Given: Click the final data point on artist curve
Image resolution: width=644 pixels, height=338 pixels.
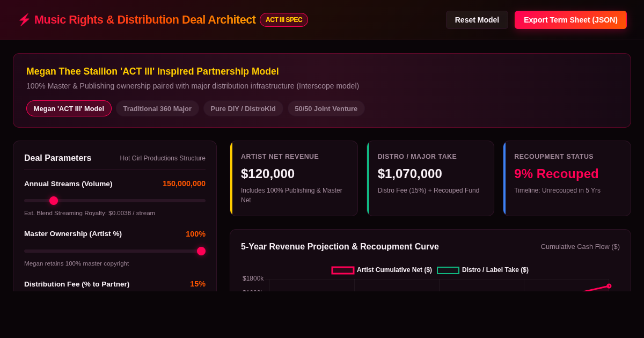Looking at the screenshot, I should (609, 286).
